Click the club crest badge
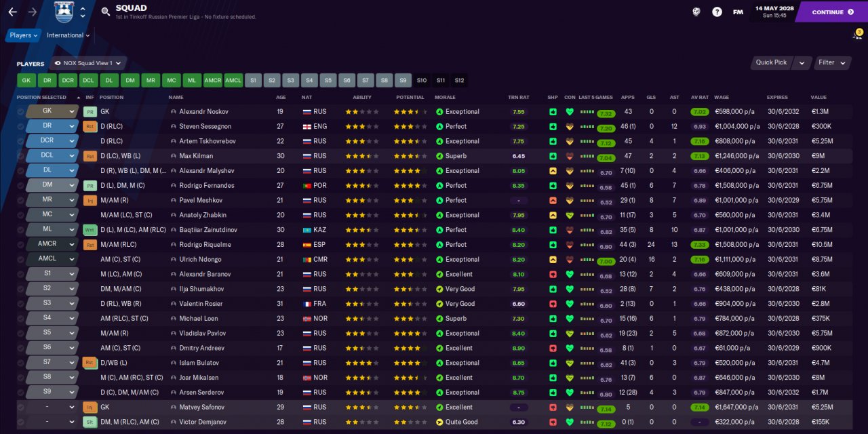The height and width of the screenshot is (434, 868). click(x=63, y=12)
